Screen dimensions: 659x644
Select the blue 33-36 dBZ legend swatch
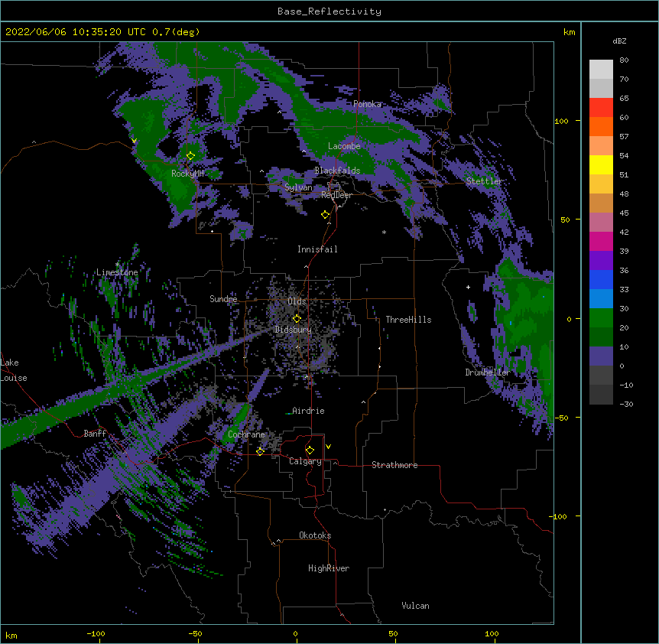[601, 279]
